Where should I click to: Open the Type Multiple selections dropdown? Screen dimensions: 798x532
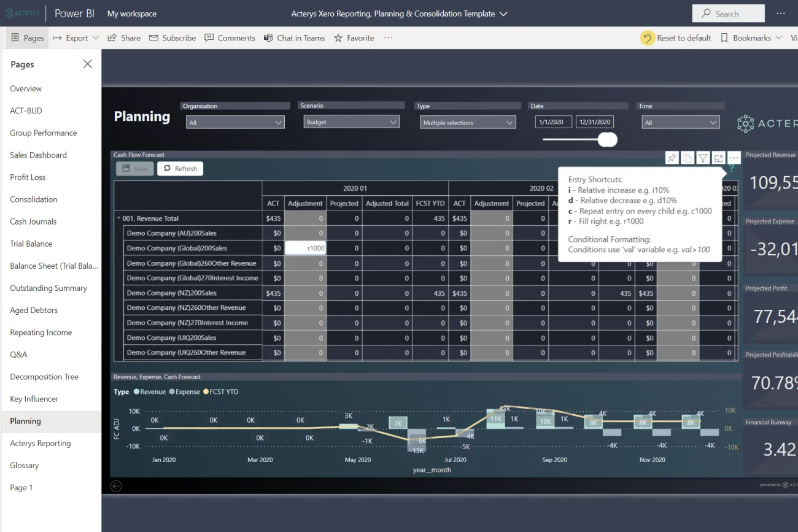[x=468, y=122]
